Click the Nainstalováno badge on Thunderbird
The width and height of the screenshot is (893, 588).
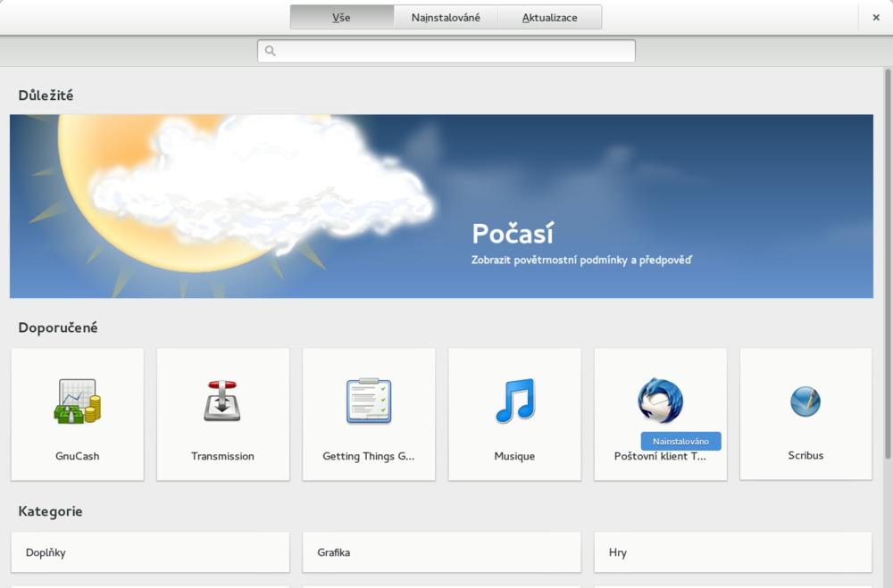click(681, 440)
